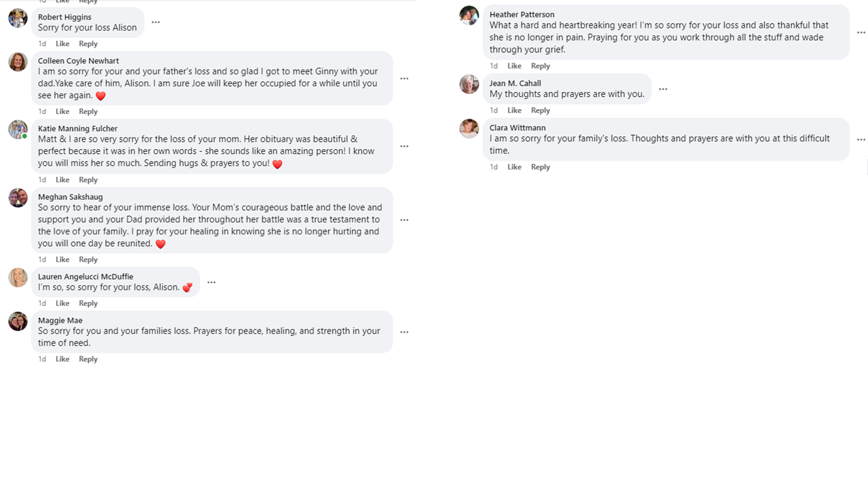The height and width of the screenshot is (488, 868).
Task: Open options menu on Robert Higgins' comment
Action: [x=155, y=22]
